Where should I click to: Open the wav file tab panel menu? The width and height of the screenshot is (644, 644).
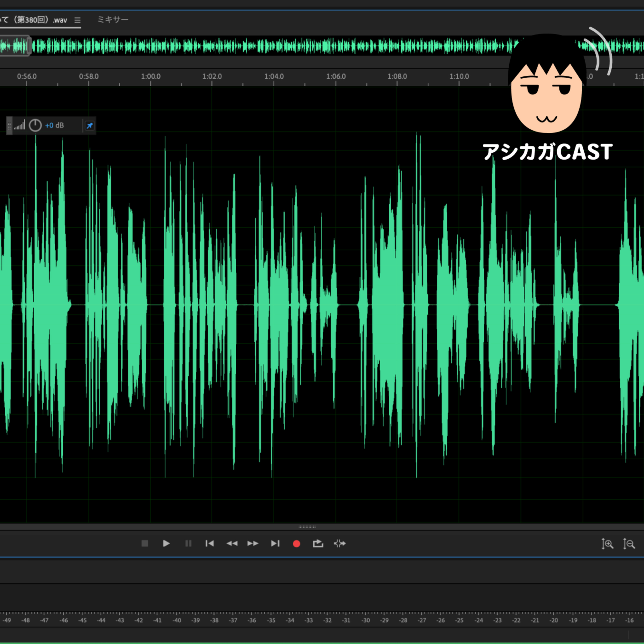(x=77, y=20)
